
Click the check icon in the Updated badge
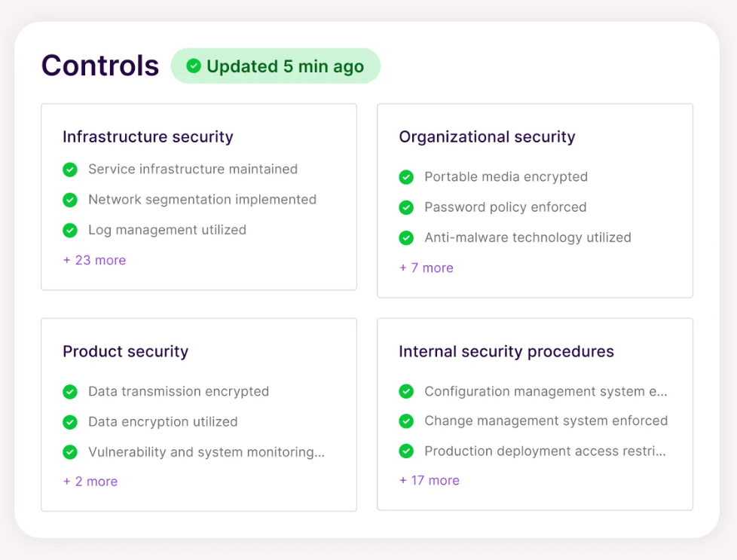194,66
